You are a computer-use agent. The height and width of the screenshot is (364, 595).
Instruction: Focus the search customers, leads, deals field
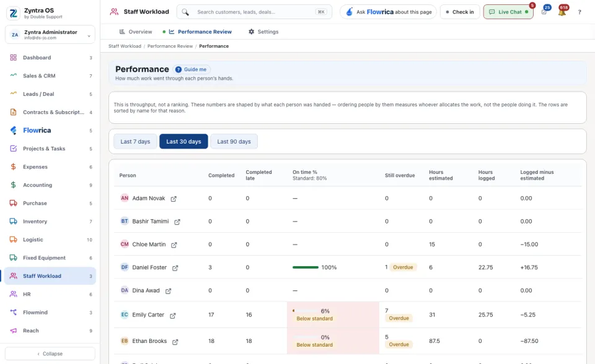254,12
